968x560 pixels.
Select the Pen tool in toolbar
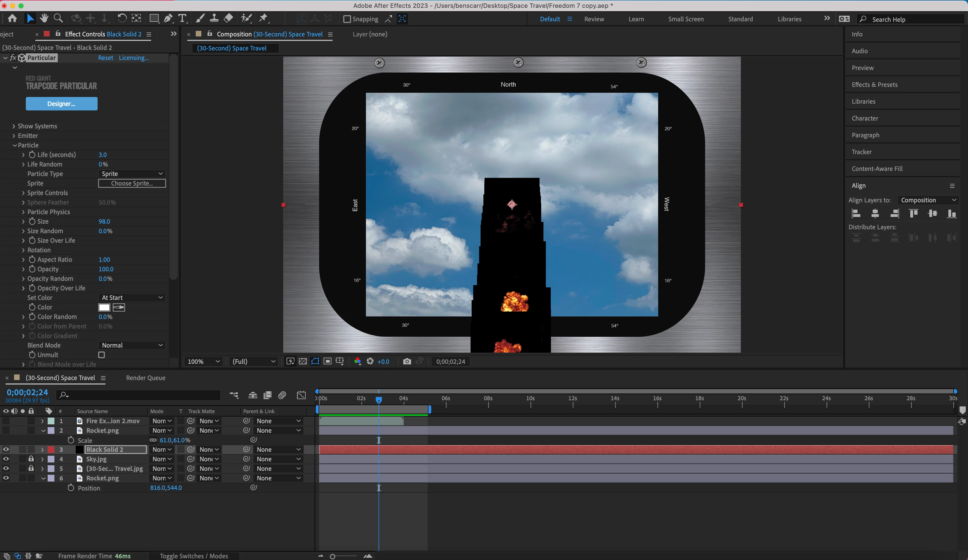[x=168, y=18]
